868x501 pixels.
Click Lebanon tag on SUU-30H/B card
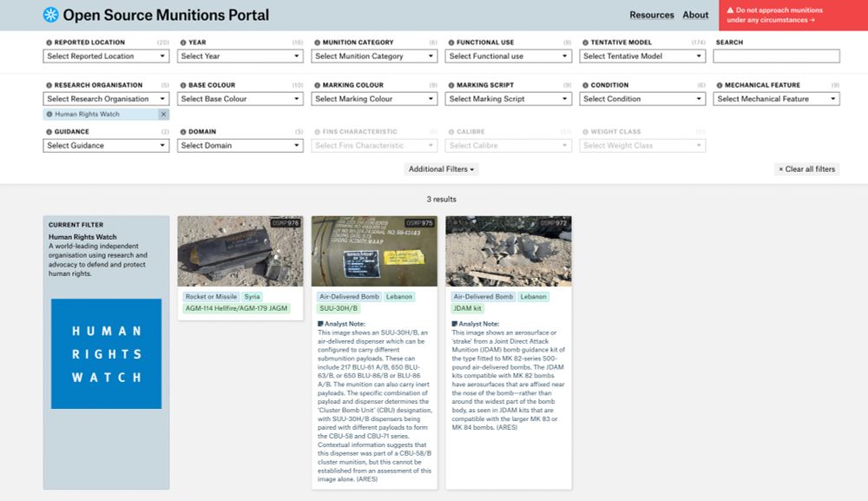[x=399, y=297]
